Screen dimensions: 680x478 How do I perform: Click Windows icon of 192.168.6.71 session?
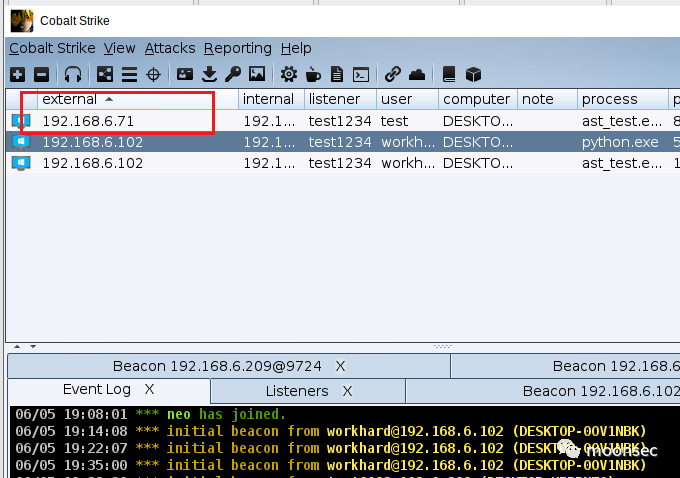pos(21,121)
